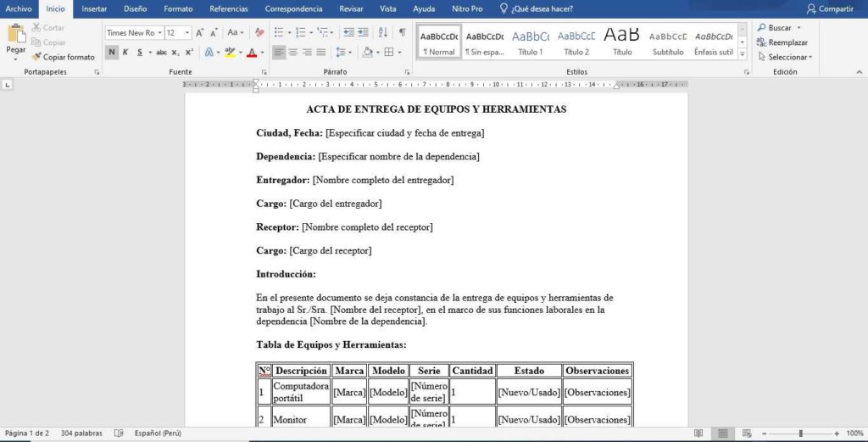Switch to read mode view icon

[698, 434]
